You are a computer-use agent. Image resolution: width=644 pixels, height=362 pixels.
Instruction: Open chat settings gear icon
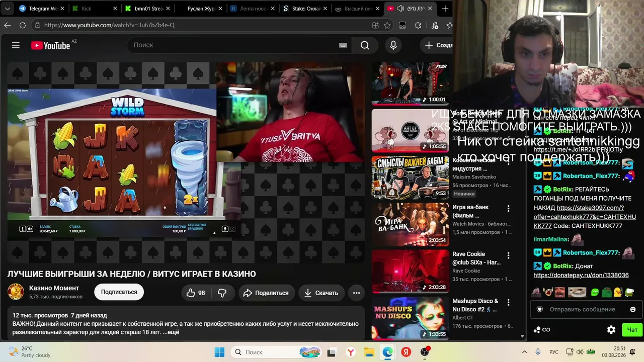611,330
